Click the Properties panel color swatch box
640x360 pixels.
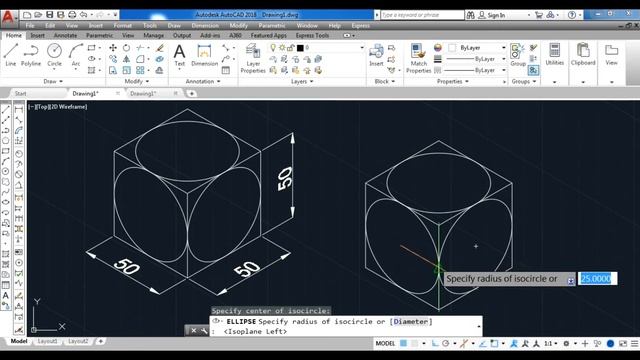click(x=452, y=48)
